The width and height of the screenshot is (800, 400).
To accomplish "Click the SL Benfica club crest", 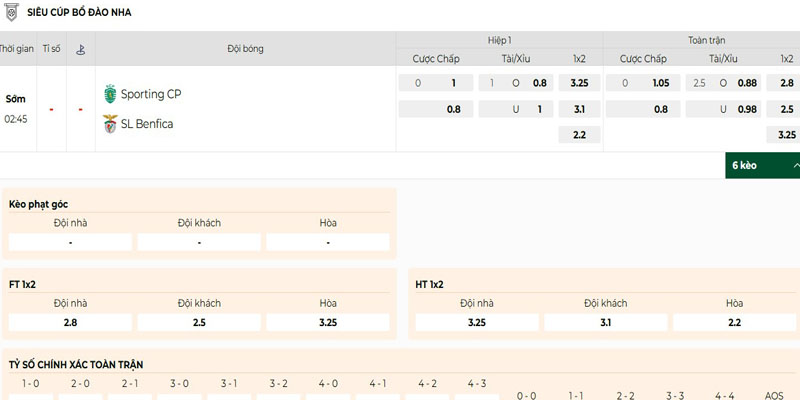I will coord(110,123).
